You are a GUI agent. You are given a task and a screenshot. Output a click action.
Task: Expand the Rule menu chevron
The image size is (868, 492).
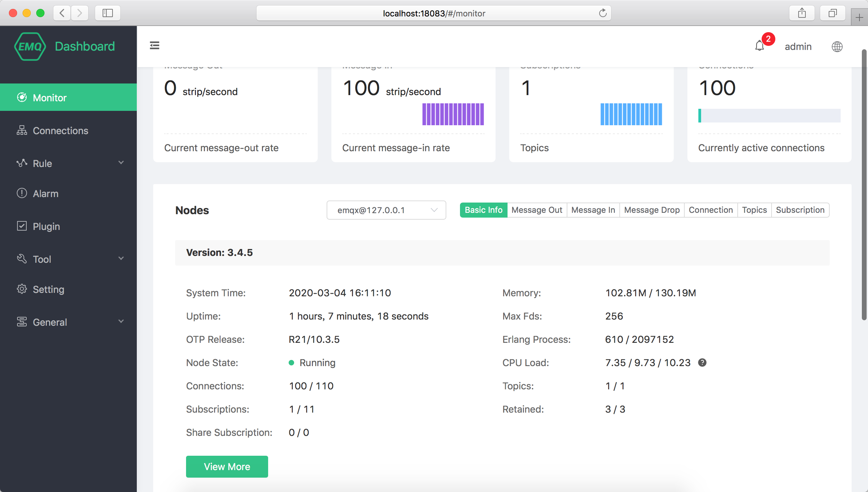point(121,163)
